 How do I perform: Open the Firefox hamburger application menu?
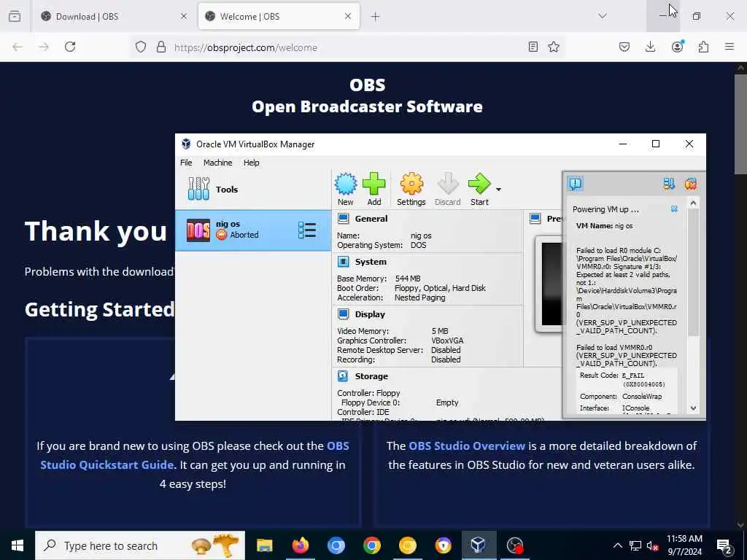[729, 47]
